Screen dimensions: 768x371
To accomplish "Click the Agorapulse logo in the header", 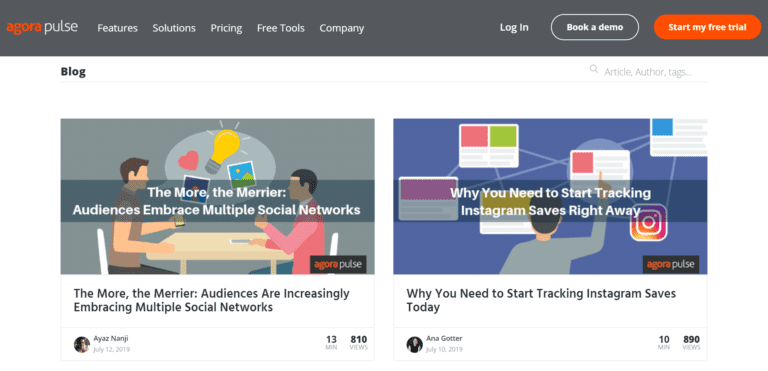I will coord(42,27).
